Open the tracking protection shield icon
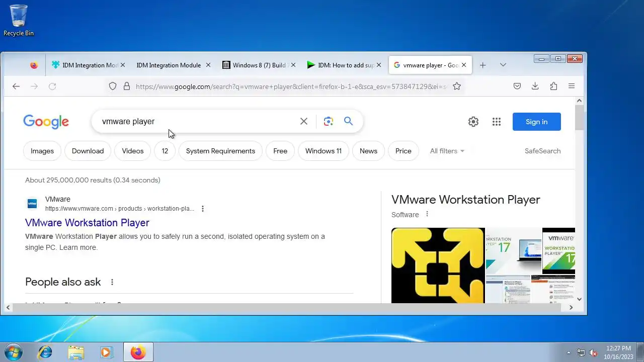Image resolution: width=644 pixels, height=362 pixels. tap(113, 86)
